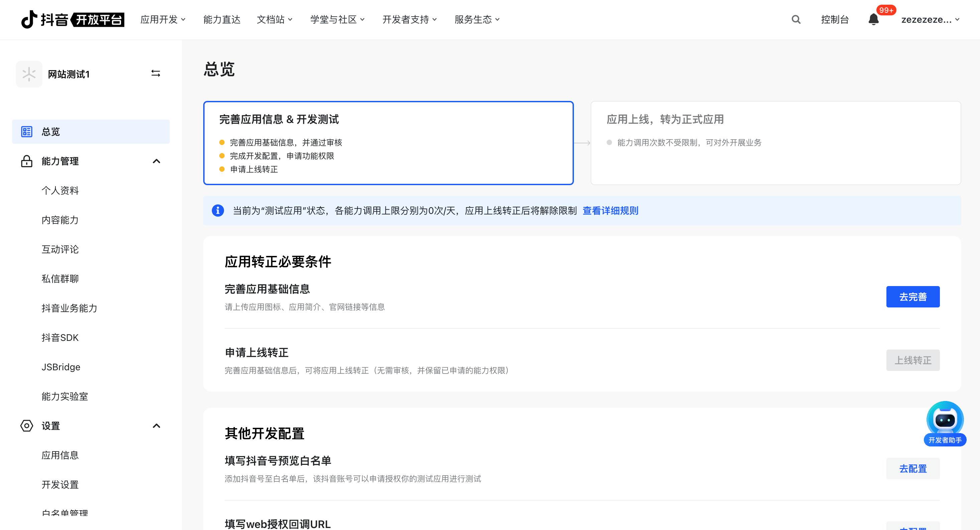This screenshot has width=980, height=530.
Task: Click the 总览 list icon in sidebar
Action: [27, 132]
